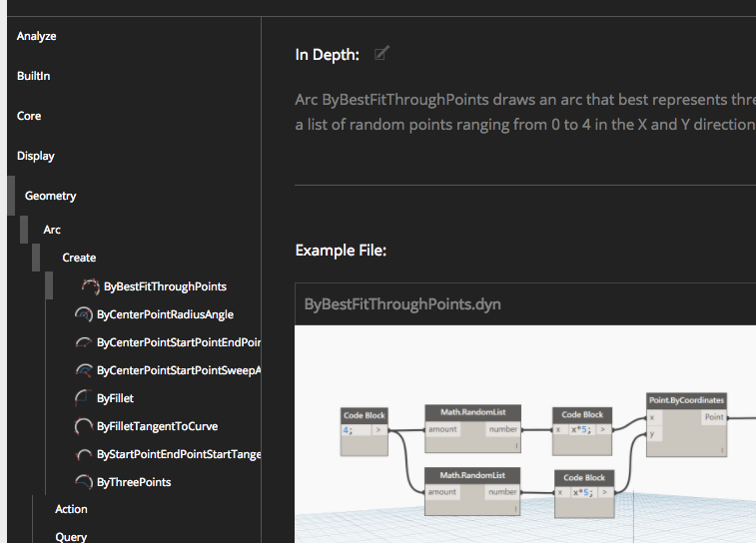756x543 pixels.
Task: Click the ByCenterPointStartPointSweepAngle icon
Action: pyautogui.click(x=84, y=370)
